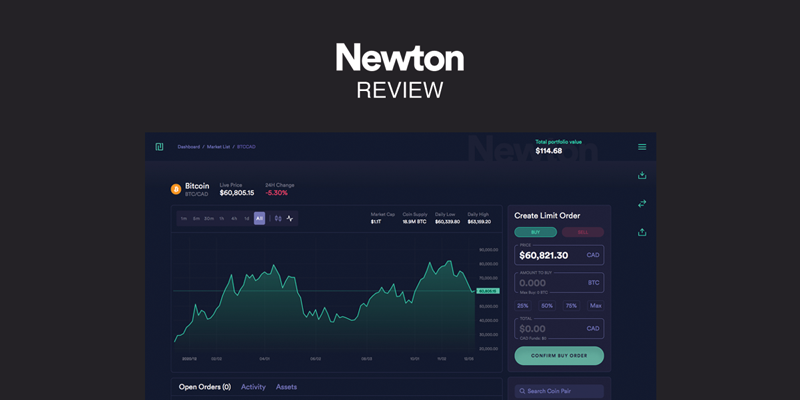Viewport: 800px width, 400px height.
Task: Open the Open Orders (0) tab
Action: click(205, 387)
